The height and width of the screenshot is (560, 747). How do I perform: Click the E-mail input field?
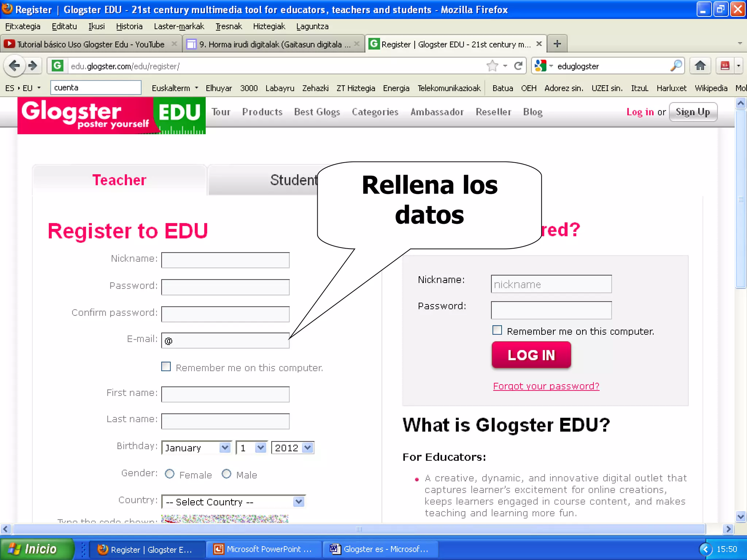[x=225, y=341]
